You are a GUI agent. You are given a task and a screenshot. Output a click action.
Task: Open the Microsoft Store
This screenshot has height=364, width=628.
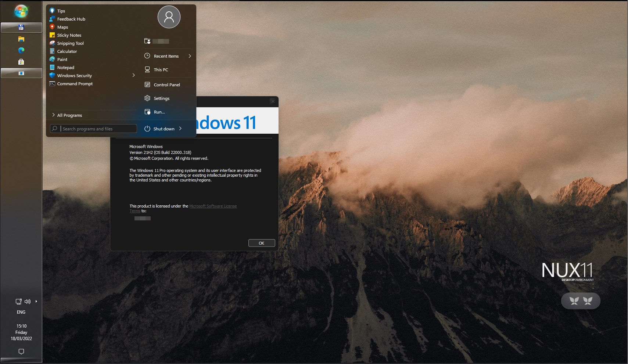coord(21,61)
